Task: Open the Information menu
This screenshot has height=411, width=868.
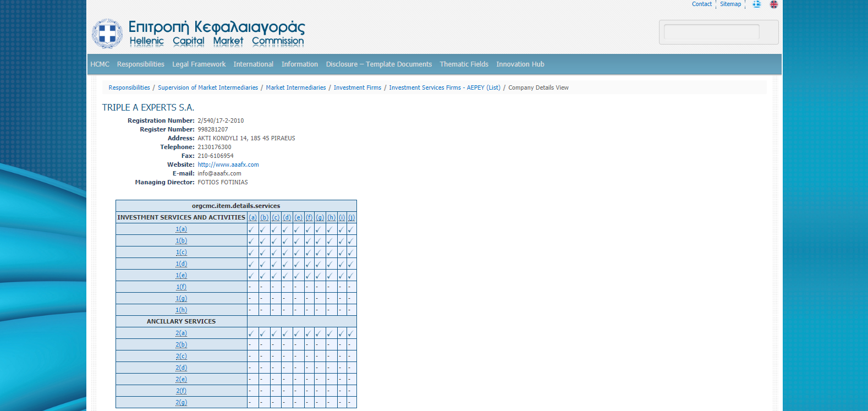Action: coord(300,64)
